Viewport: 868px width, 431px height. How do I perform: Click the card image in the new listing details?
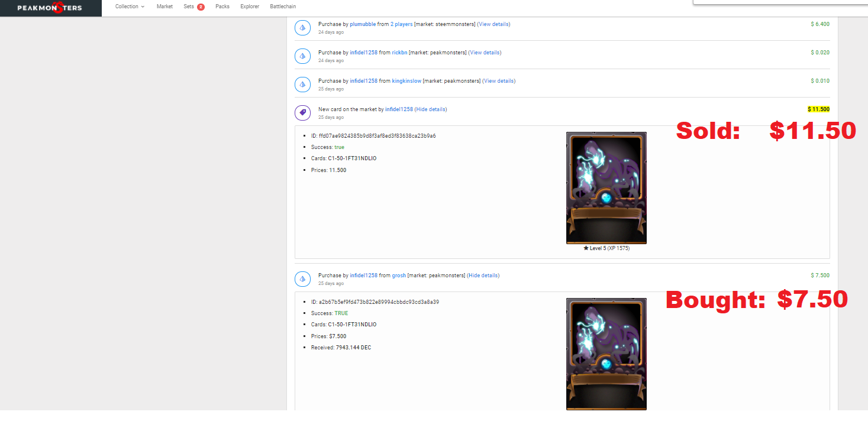pyautogui.click(x=606, y=188)
